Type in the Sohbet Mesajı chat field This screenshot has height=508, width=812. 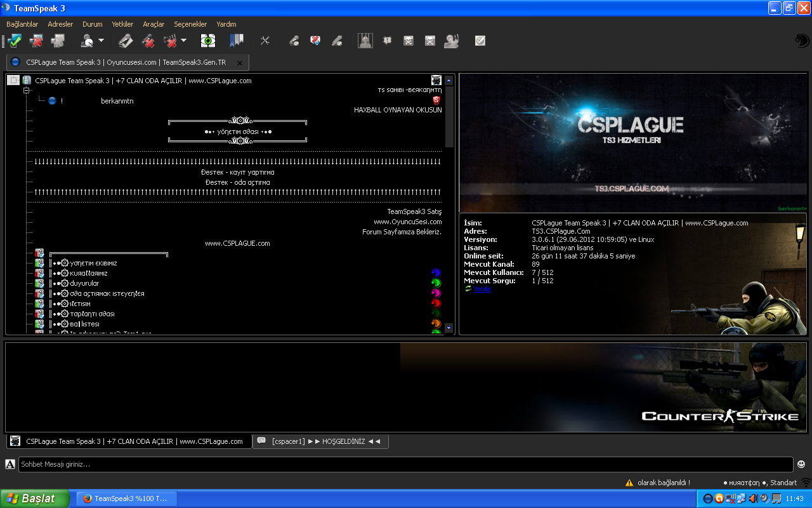pos(406,464)
